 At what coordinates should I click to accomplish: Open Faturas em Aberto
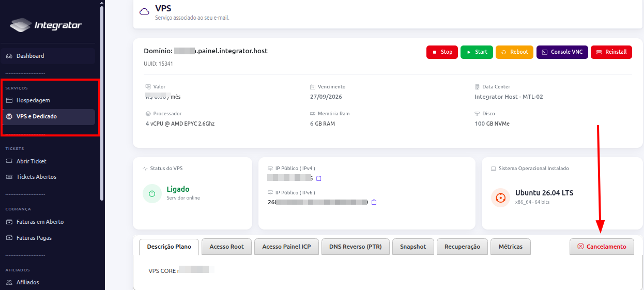click(49, 222)
